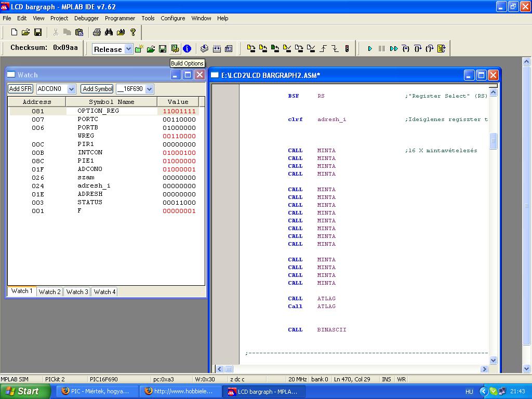Click the Open Project folder icon

pos(151,49)
